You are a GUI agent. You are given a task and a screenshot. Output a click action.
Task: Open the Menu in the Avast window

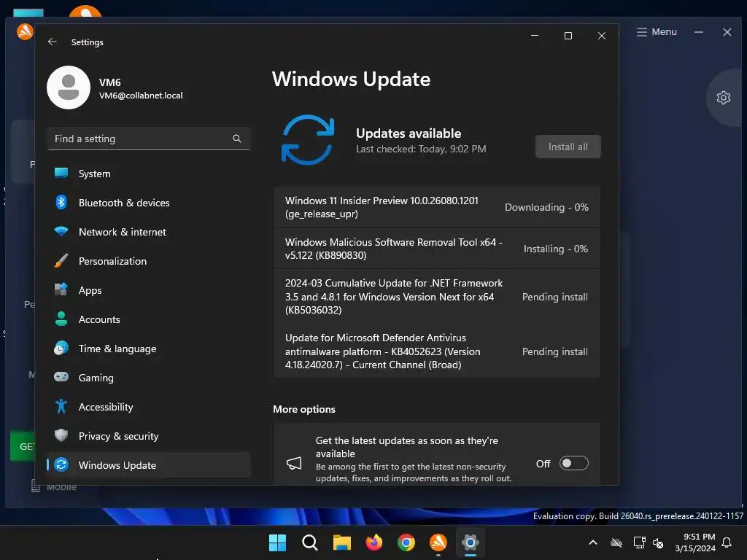[657, 32]
